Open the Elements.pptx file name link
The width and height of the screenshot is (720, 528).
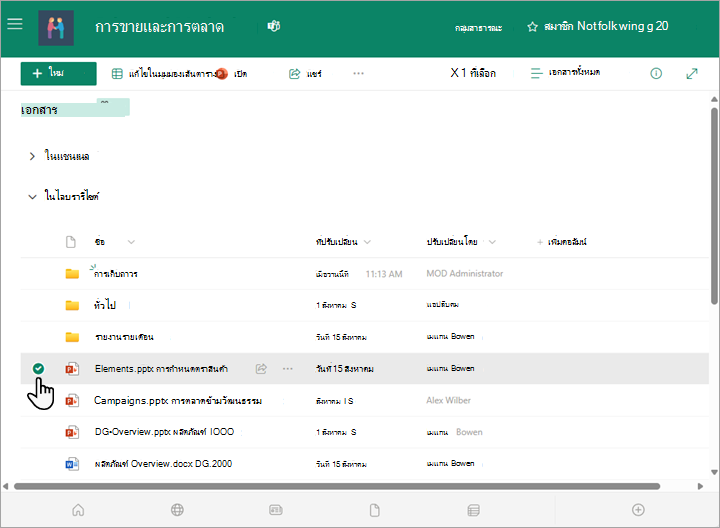(161, 369)
